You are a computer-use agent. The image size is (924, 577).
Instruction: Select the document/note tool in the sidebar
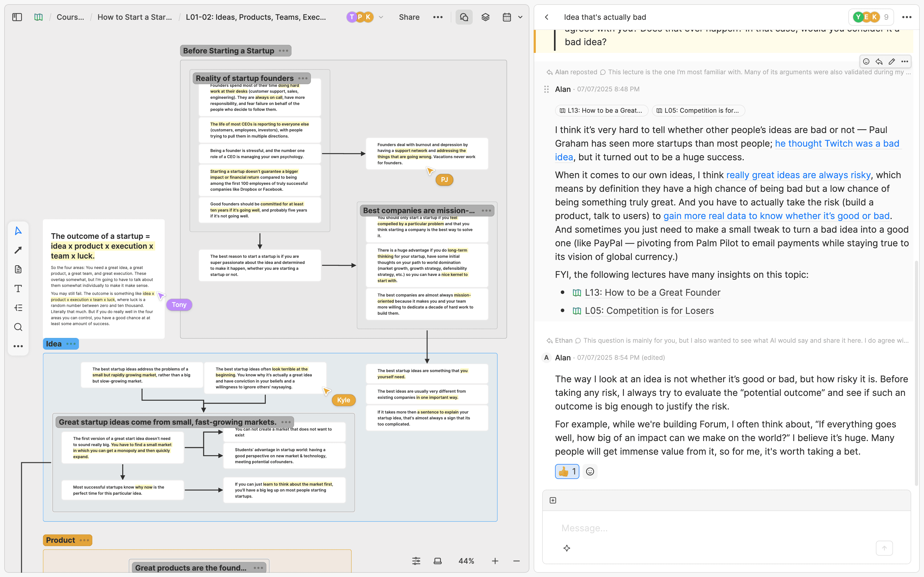point(18,269)
